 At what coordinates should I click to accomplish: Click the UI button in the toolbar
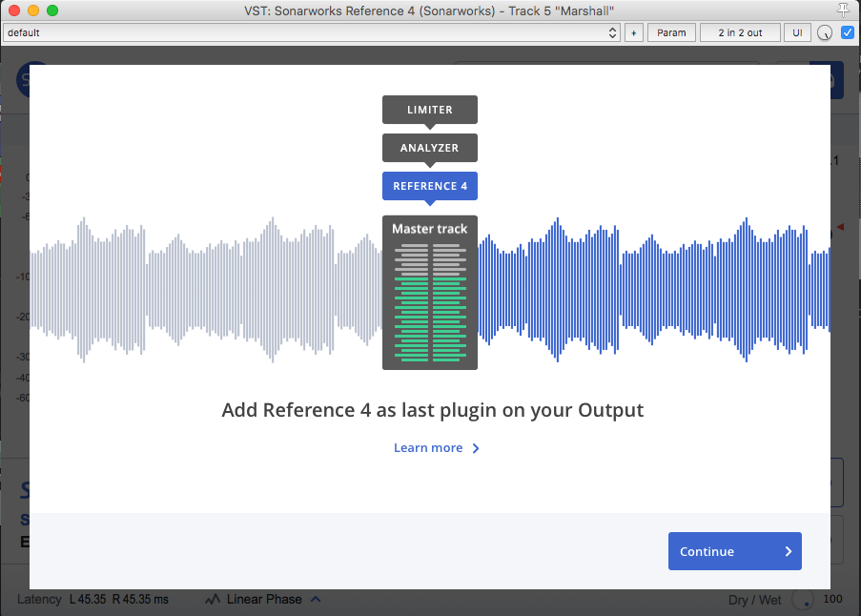coord(797,33)
